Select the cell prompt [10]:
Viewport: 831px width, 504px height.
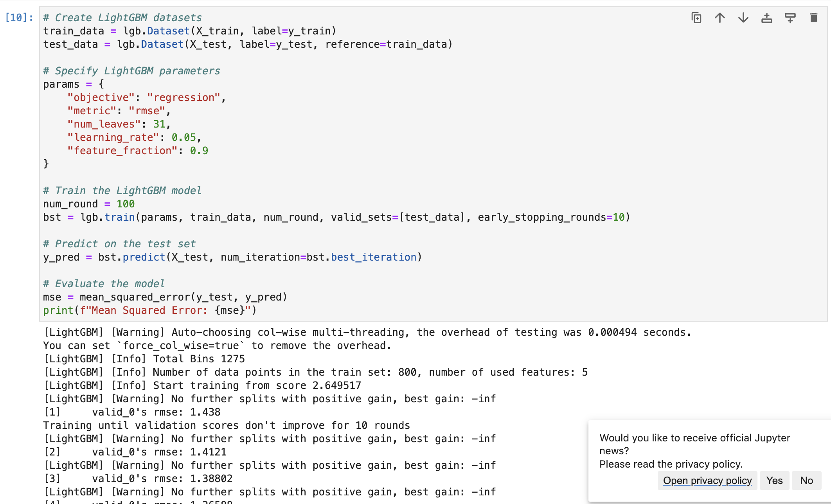click(x=19, y=18)
